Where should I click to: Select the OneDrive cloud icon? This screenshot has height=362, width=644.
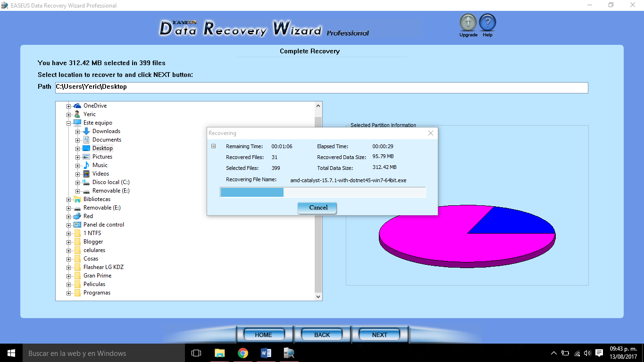pyautogui.click(x=77, y=106)
